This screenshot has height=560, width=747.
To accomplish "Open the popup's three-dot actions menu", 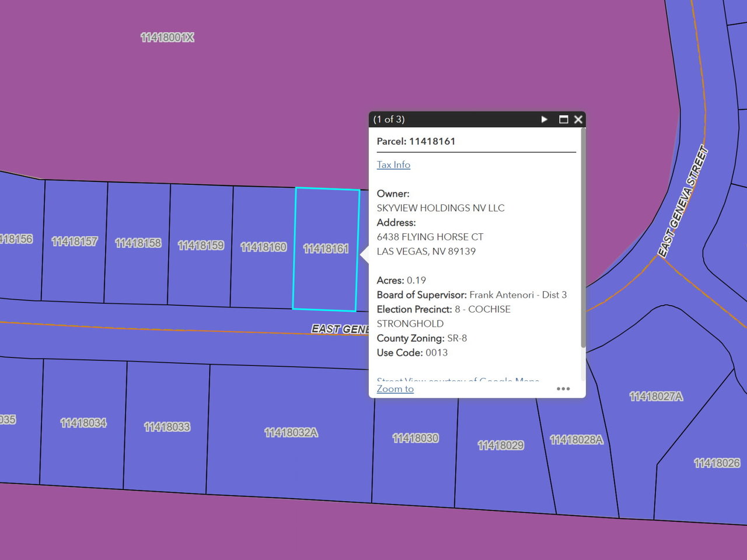I will [x=563, y=389].
